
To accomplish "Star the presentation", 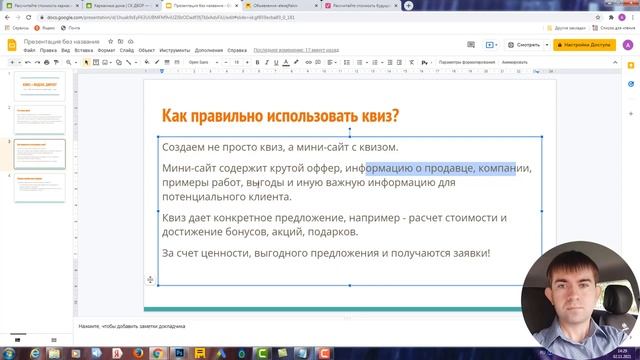I will click(x=110, y=42).
